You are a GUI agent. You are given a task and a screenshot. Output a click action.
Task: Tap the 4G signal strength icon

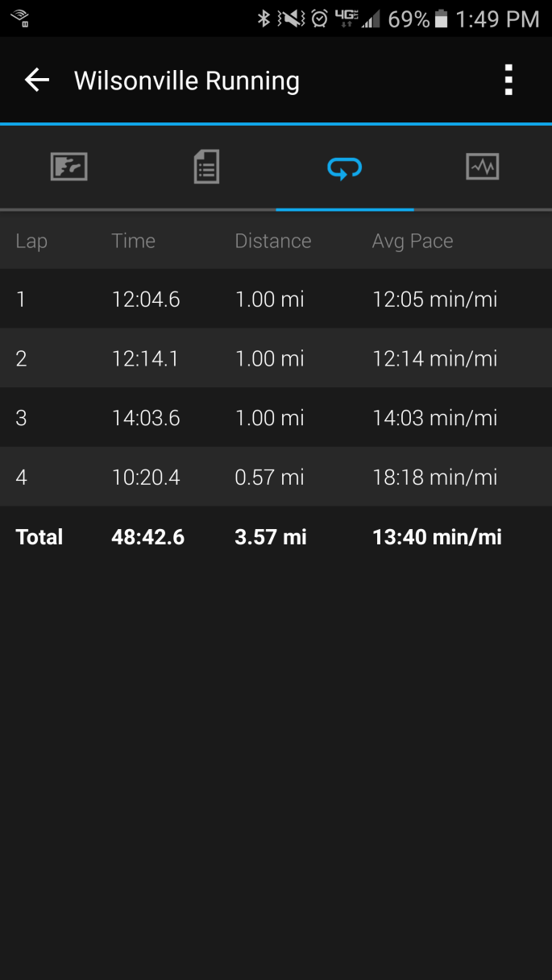(357, 19)
